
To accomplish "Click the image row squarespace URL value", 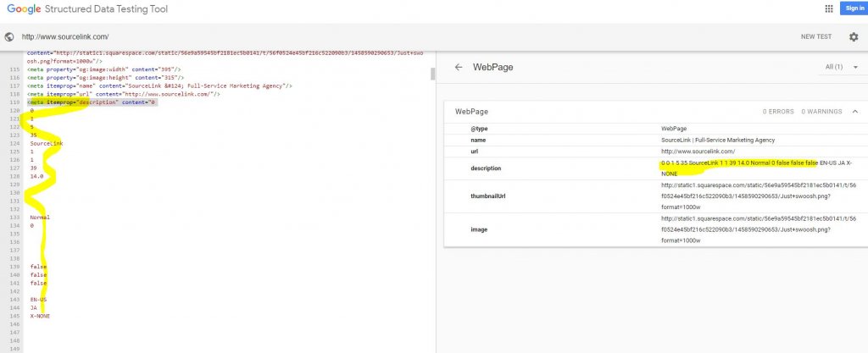I will (759, 229).
